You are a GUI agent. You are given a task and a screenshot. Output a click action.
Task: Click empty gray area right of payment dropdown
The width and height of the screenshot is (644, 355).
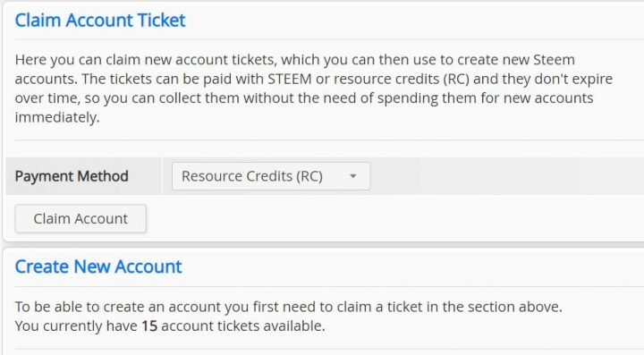click(505, 176)
